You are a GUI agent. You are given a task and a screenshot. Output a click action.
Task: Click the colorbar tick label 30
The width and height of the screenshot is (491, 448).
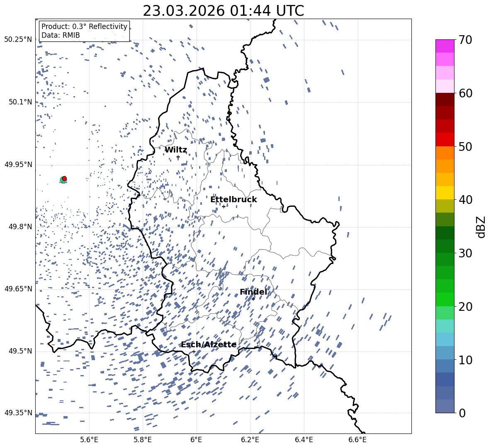coord(466,253)
